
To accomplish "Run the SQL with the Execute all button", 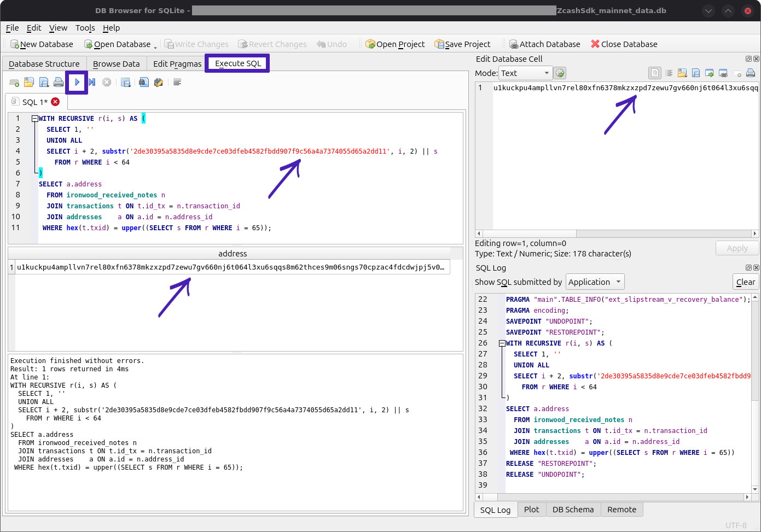I will point(77,82).
